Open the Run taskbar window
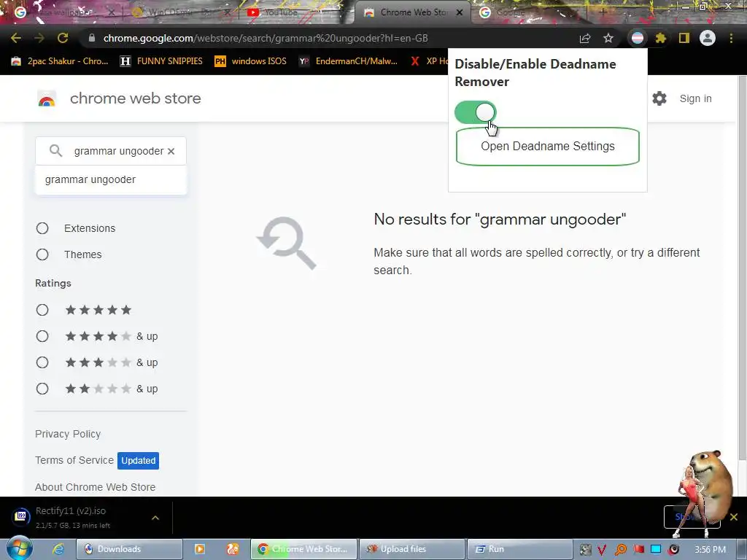 pos(519,549)
